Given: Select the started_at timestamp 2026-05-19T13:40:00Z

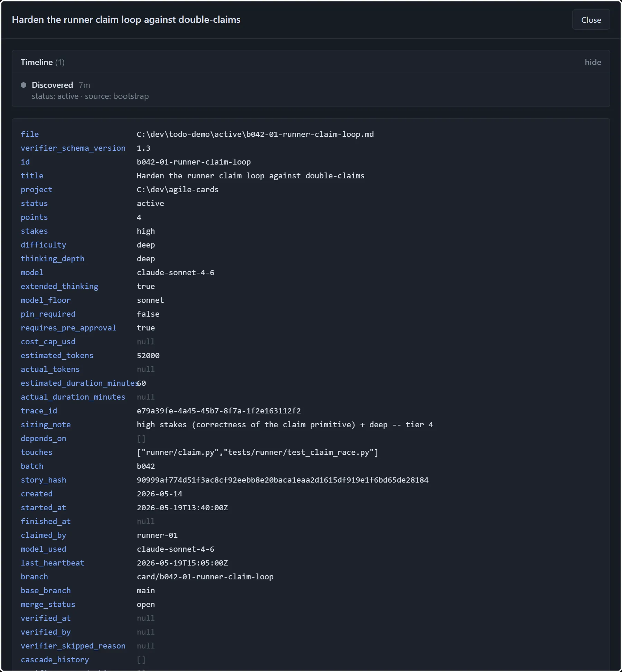Looking at the screenshot, I should point(182,507).
